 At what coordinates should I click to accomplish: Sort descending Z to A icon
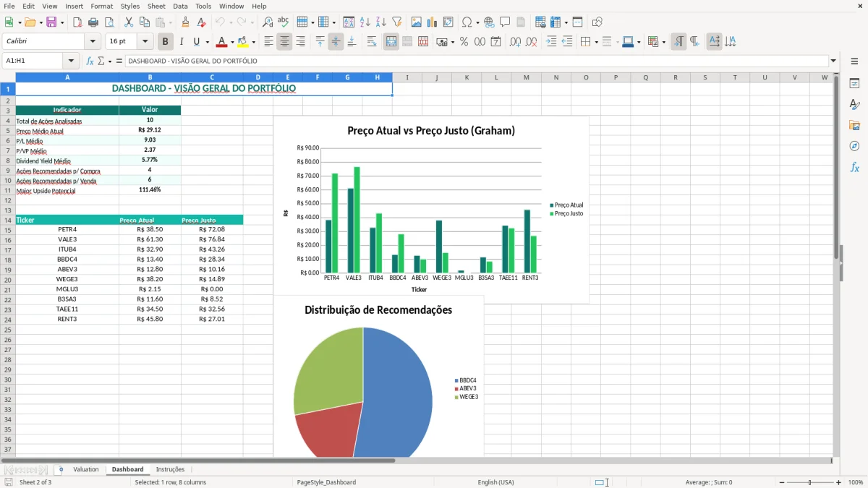[380, 22]
